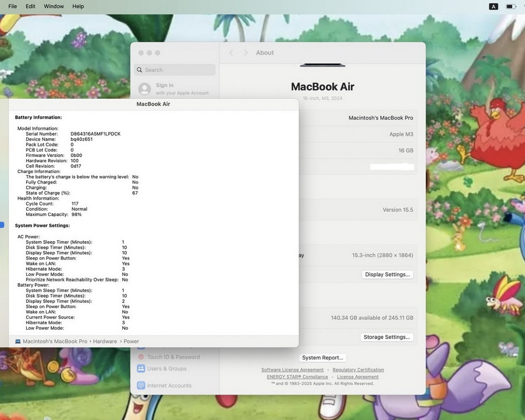Open the License Agreement link
The image size is (525, 420).
pyautogui.click(x=358, y=377)
